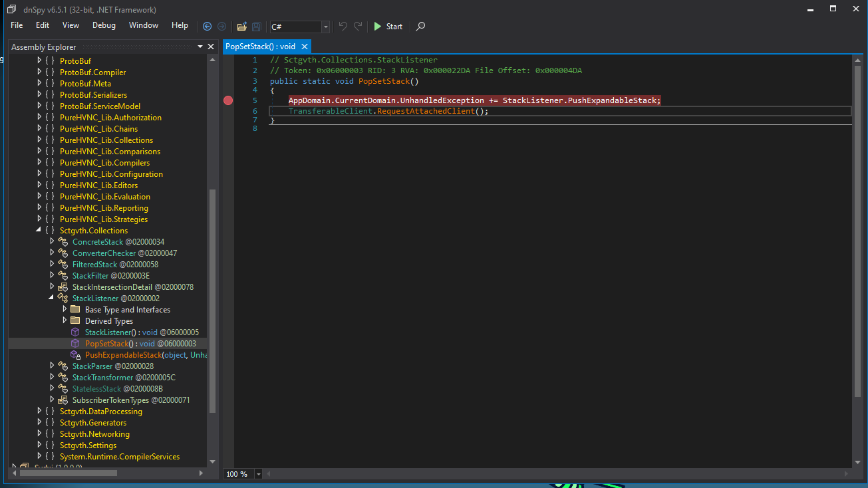Click the navigate Back arrow icon

coord(207,27)
